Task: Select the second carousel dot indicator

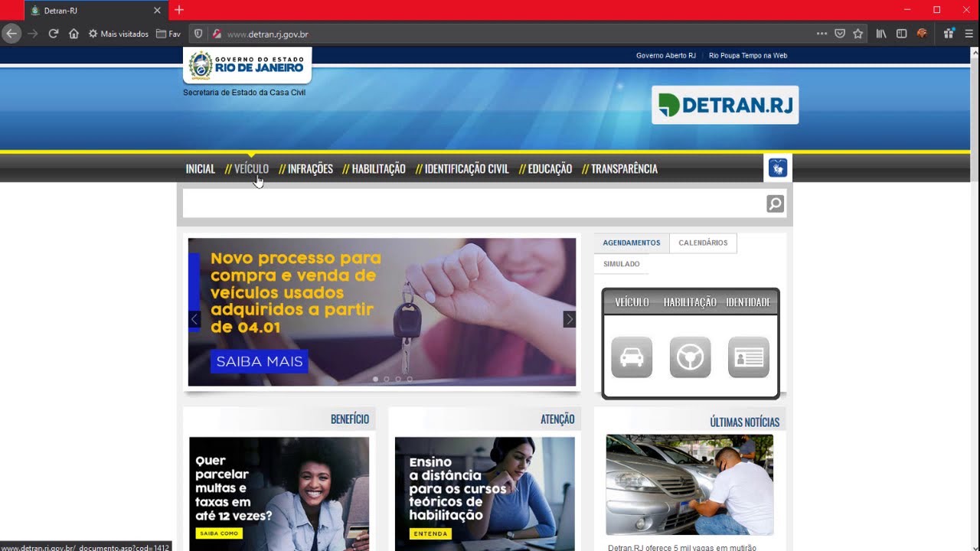Action: (387, 379)
